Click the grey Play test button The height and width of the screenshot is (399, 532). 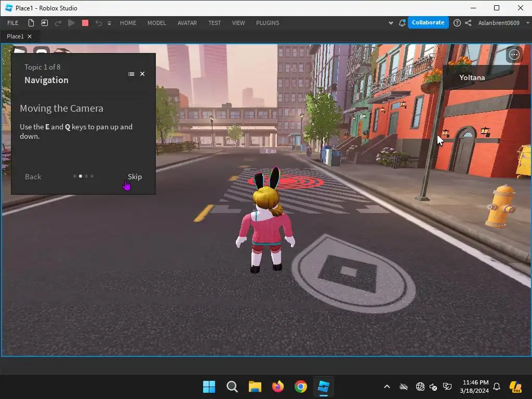click(x=71, y=23)
